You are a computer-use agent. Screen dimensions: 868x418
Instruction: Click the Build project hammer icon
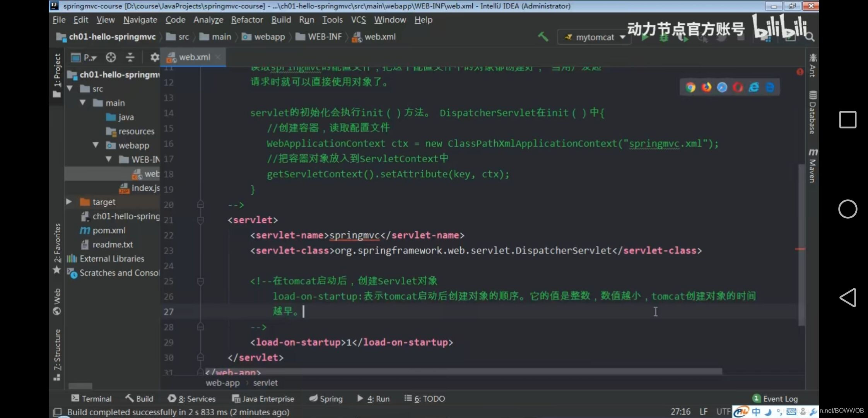tap(543, 37)
